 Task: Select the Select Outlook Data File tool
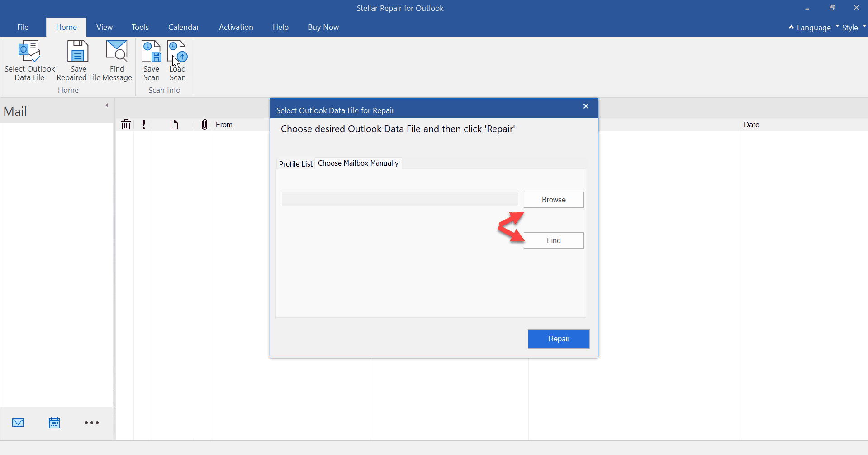coord(29,60)
